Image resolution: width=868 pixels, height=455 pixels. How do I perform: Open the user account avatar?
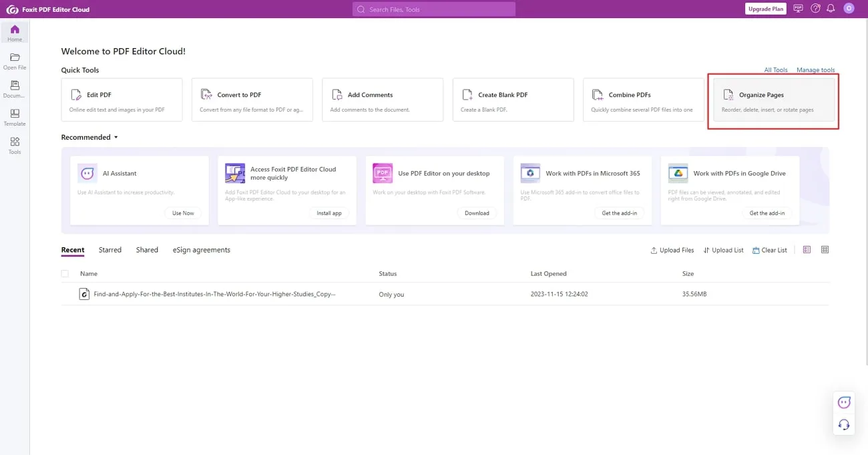coord(849,9)
